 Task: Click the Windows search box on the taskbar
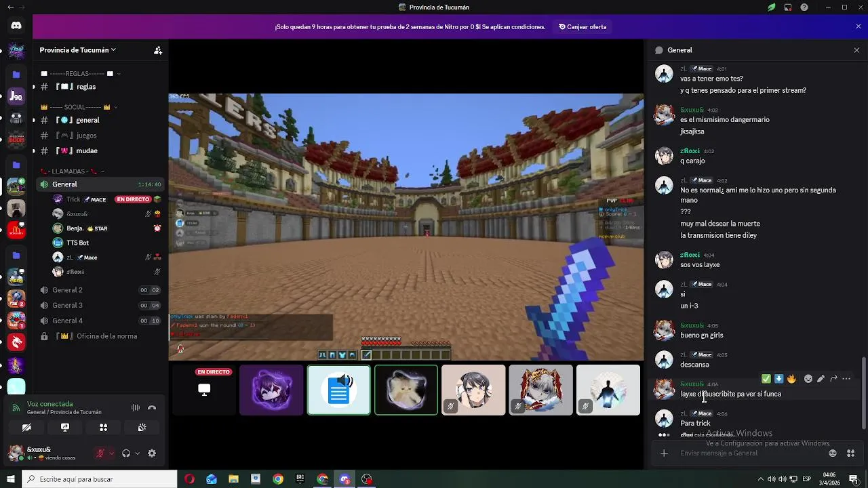point(99,479)
